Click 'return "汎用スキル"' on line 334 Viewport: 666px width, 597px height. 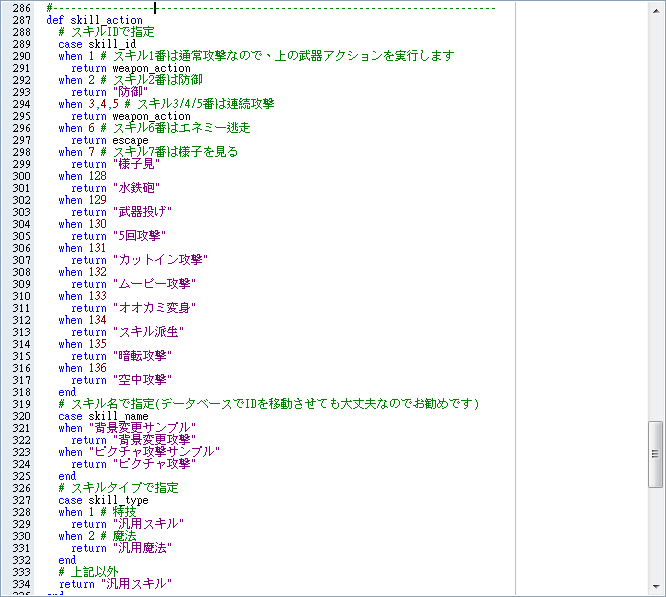point(116,584)
